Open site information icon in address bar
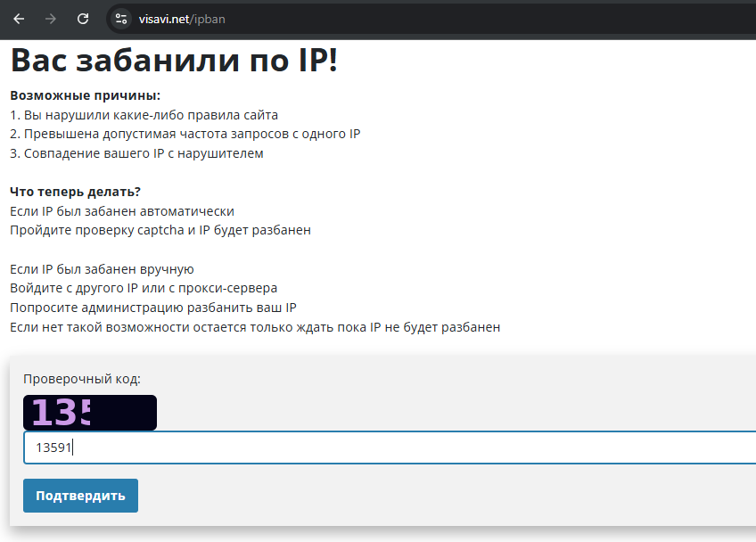The image size is (756, 542). click(122, 19)
